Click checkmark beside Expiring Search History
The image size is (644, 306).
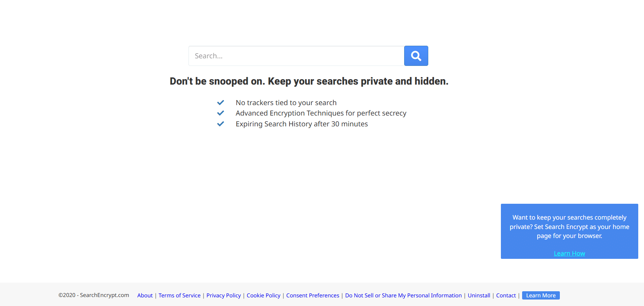point(220,124)
